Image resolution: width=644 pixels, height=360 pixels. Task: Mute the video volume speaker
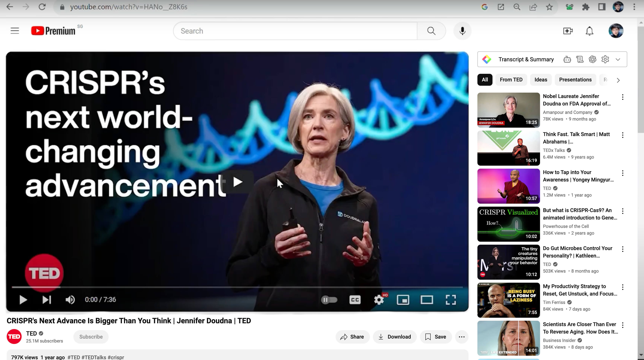pyautogui.click(x=70, y=299)
